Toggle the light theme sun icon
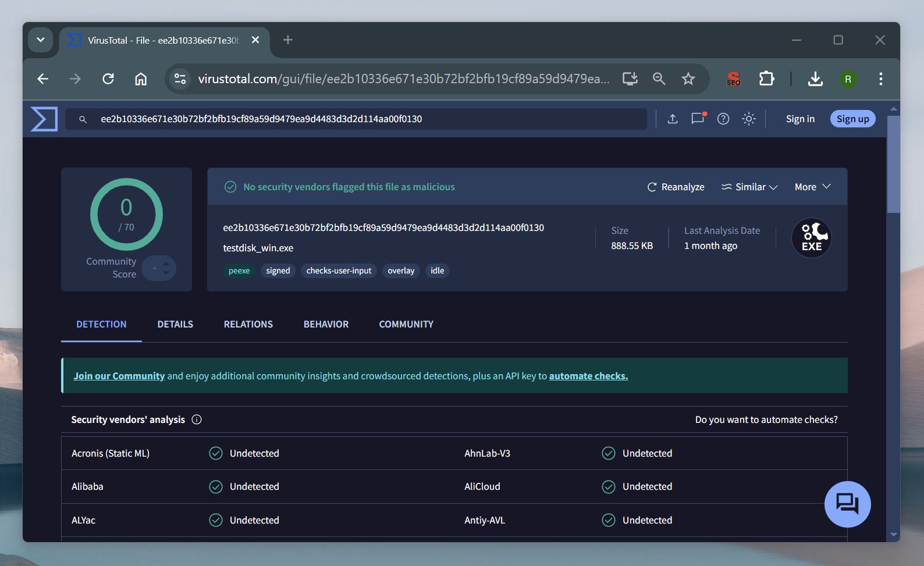The width and height of the screenshot is (924, 566). point(749,119)
